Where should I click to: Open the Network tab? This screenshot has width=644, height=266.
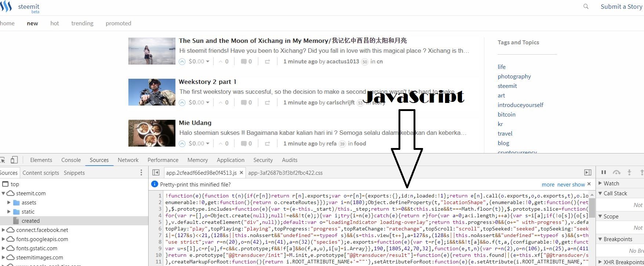[x=128, y=160]
